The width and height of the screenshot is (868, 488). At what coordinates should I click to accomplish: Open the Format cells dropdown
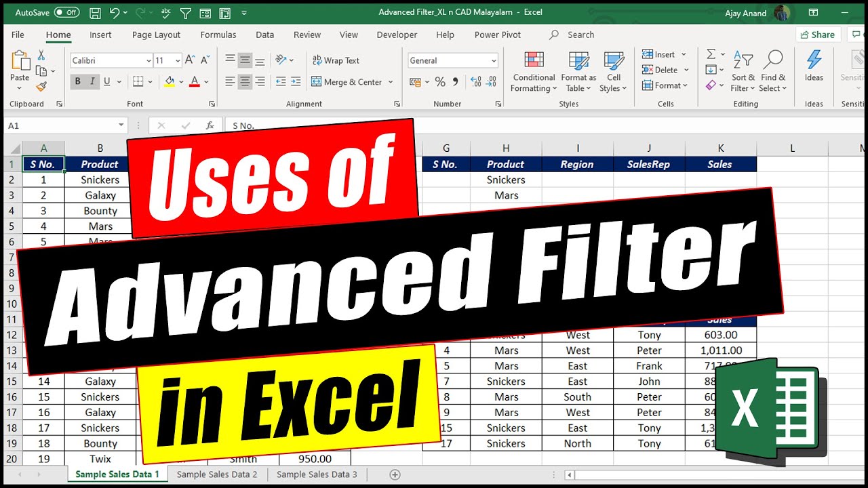coord(665,85)
